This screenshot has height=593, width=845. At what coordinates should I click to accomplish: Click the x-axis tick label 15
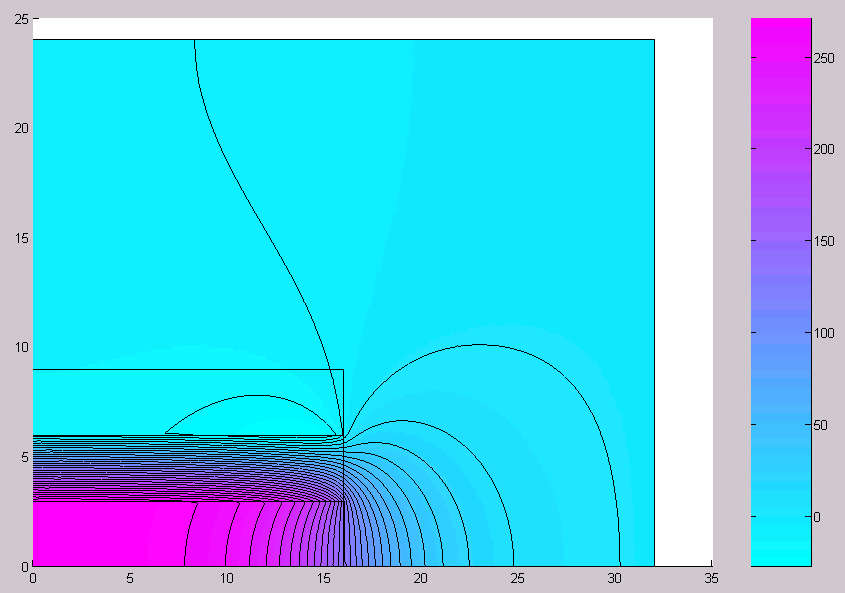tap(323, 578)
